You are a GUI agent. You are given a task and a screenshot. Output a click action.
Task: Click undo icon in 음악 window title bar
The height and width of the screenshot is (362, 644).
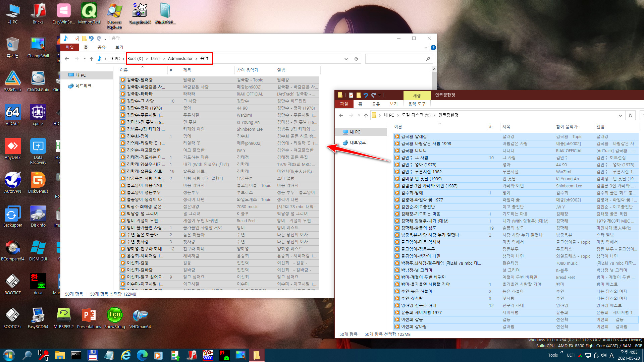pyautogui.click(x=91, y=39)
